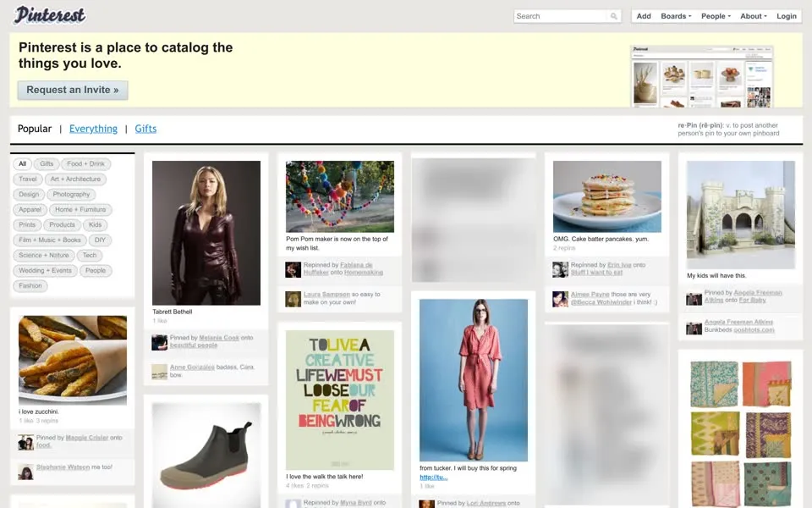Image resolution: width=812 pixels, height=508 pixels.
Task: Open the castle playhouse pin image
Action: click(741, 214)
